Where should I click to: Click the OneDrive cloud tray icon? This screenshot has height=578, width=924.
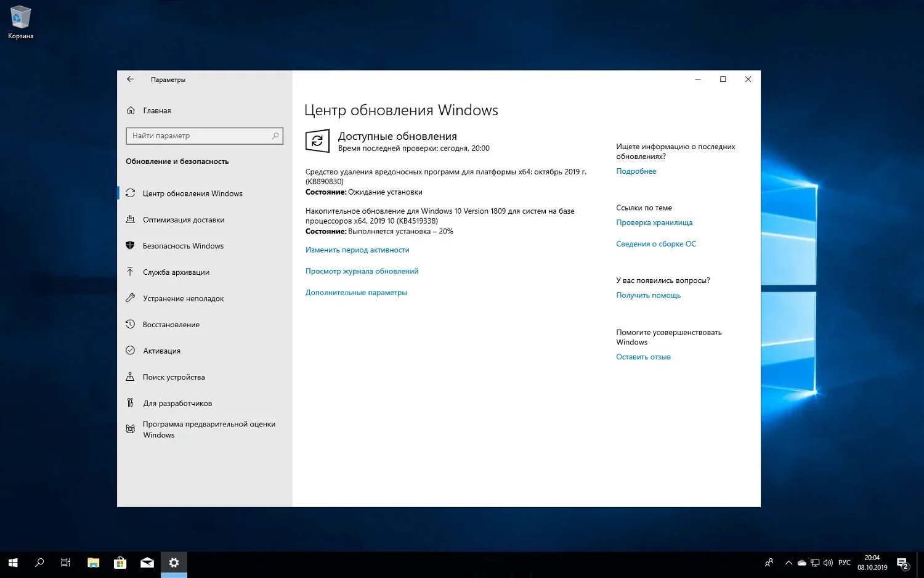(x=801, y=563)
